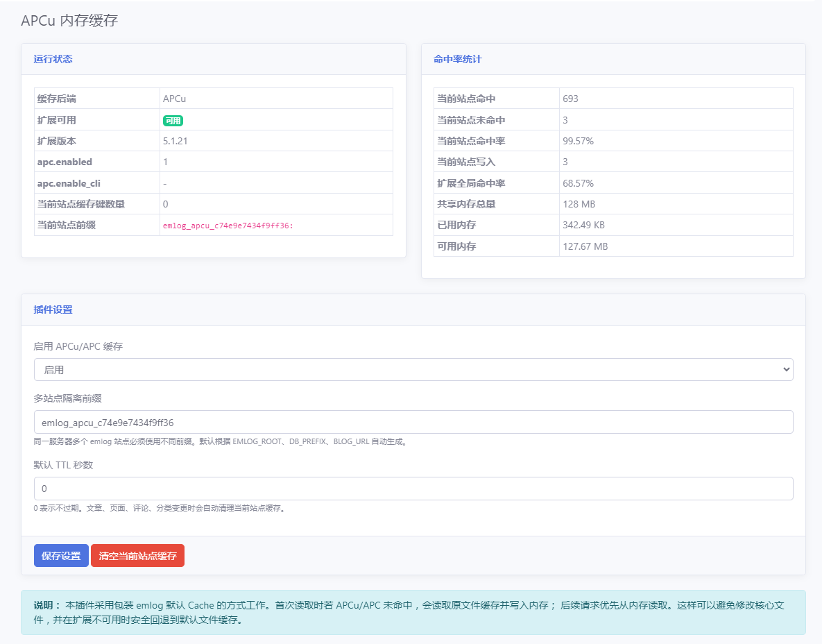Screen dimensions: 822x644
Task: Click the 当前站点前缀 row label
Action: tap(66, 225)
